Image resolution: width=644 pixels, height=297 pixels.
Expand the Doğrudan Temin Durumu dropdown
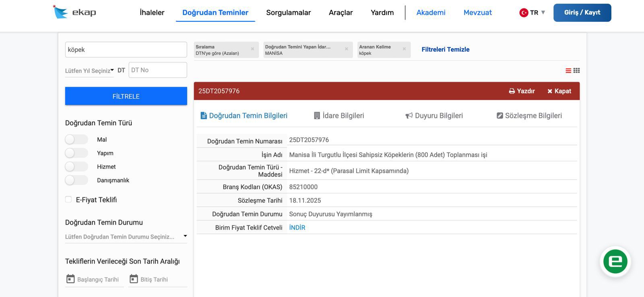[x=126, y=237]
